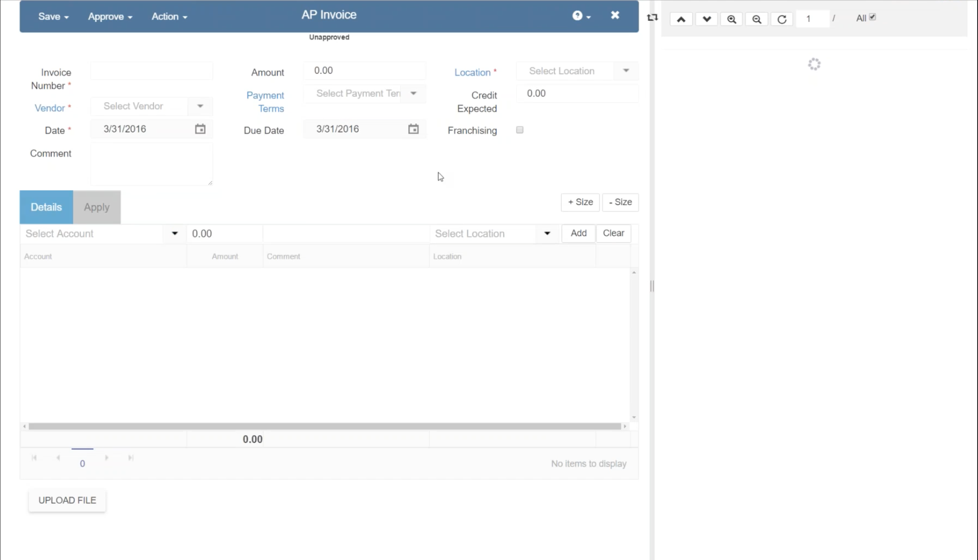
Task: Click the Add button
Action: click(x=578, y=233)
